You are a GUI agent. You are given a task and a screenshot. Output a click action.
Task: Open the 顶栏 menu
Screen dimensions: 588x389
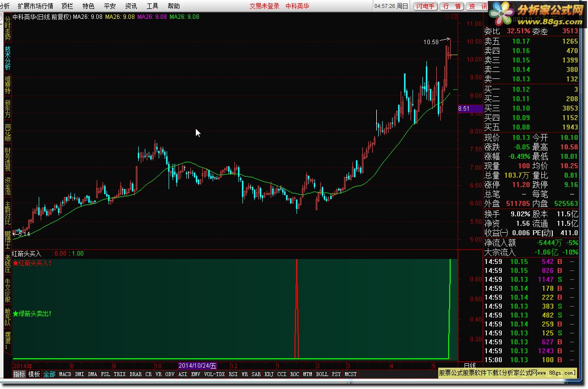(x=67, y=6)
